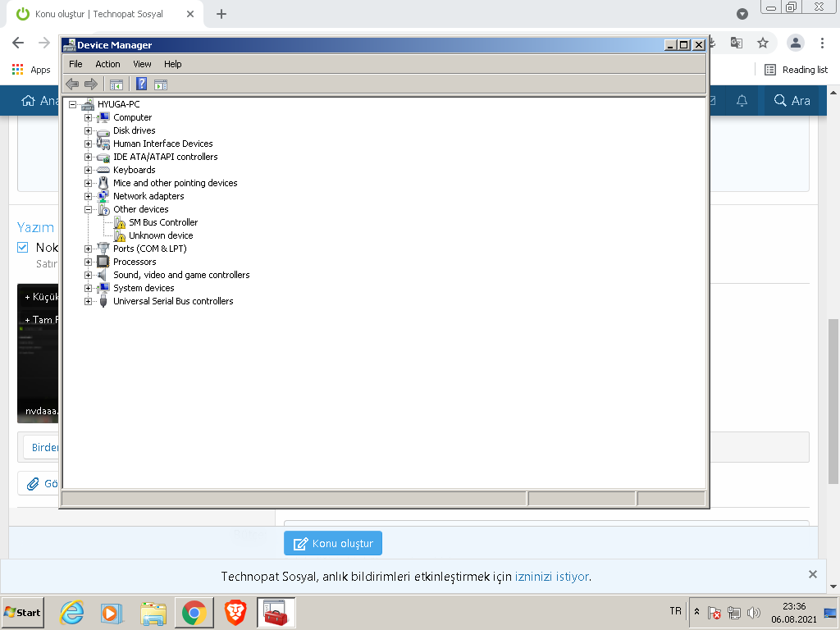Click the Action Center flag tray icon
The width and height of the screenshot is (840, 630).
pos(714,612)
